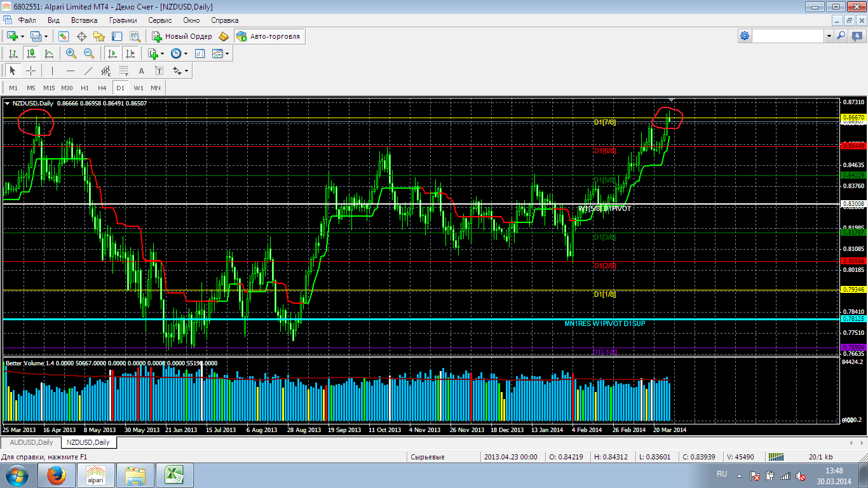Screen dimensions: 868x488
Task: Open the Data Window crosshair icon
Action: pyautogui.click(x=81, y=36)
